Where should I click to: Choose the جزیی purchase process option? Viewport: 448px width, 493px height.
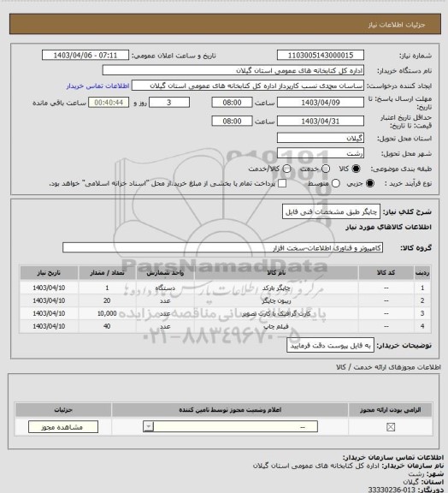pyautogui.click(x=370, y=183)
